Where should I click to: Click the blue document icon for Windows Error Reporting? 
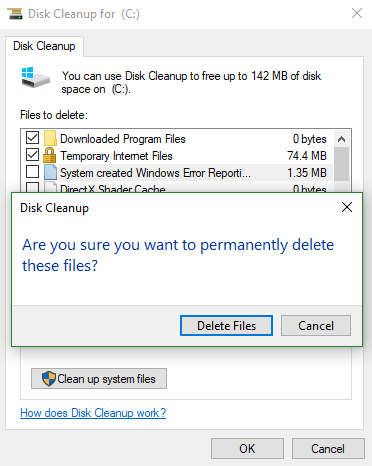(x=50, y=172)
